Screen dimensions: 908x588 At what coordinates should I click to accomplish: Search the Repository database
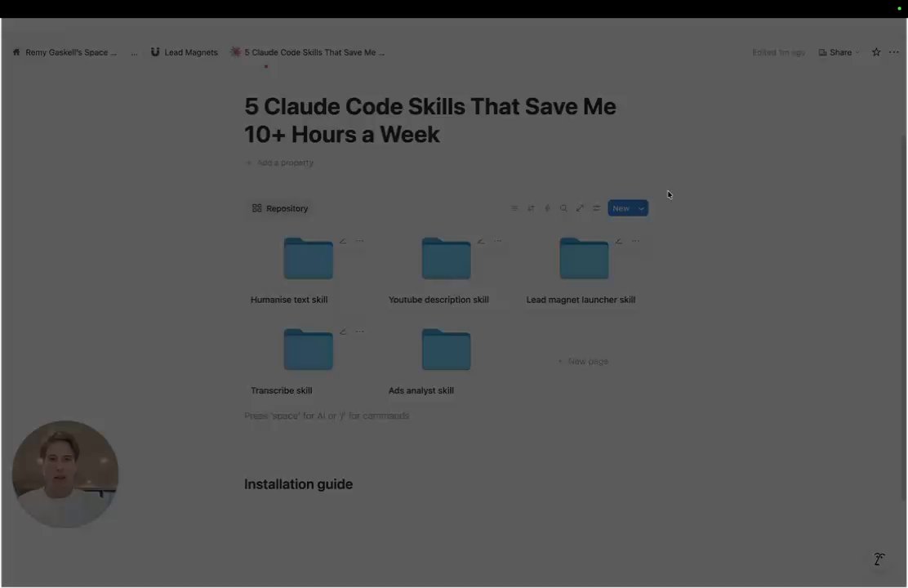(x=563, y=208)
